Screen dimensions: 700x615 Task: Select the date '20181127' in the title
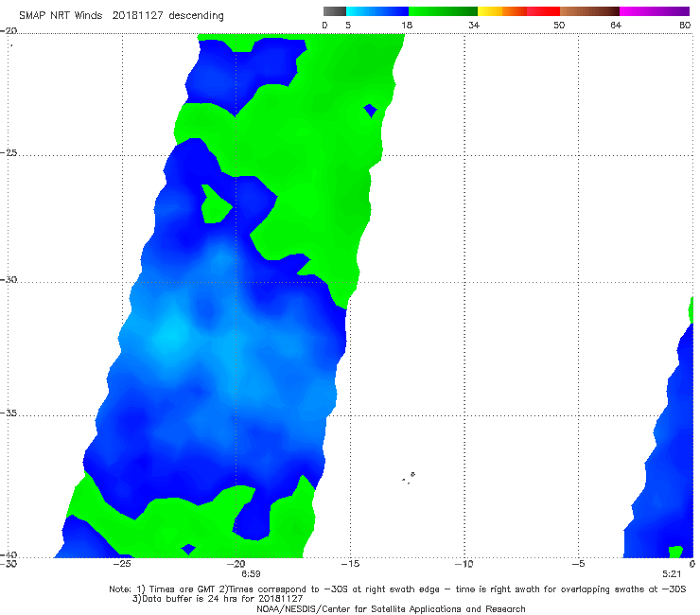point(138,16)
